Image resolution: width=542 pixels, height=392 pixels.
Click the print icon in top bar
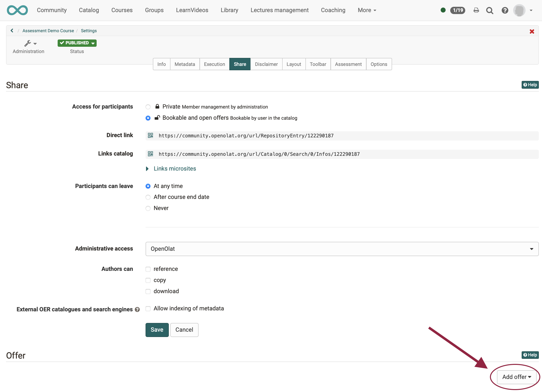pyautogui.click(x=476, y=10)
